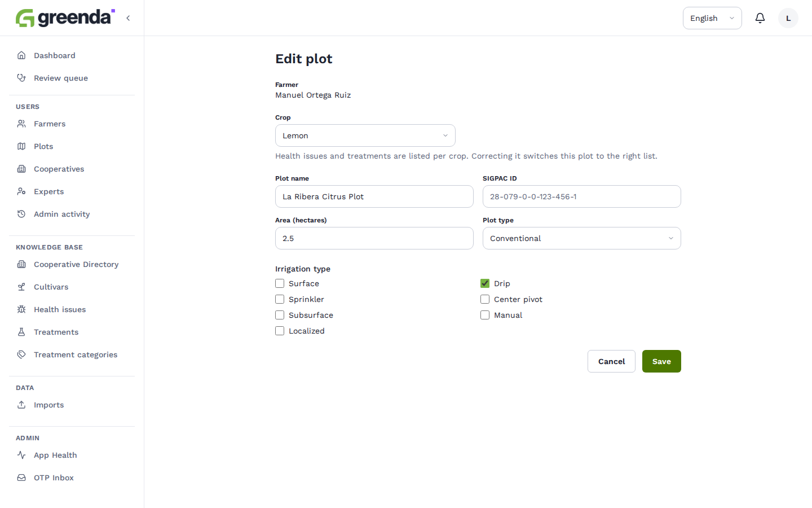
Task: Click the Health issues bug icon
Action: point(21,309)
